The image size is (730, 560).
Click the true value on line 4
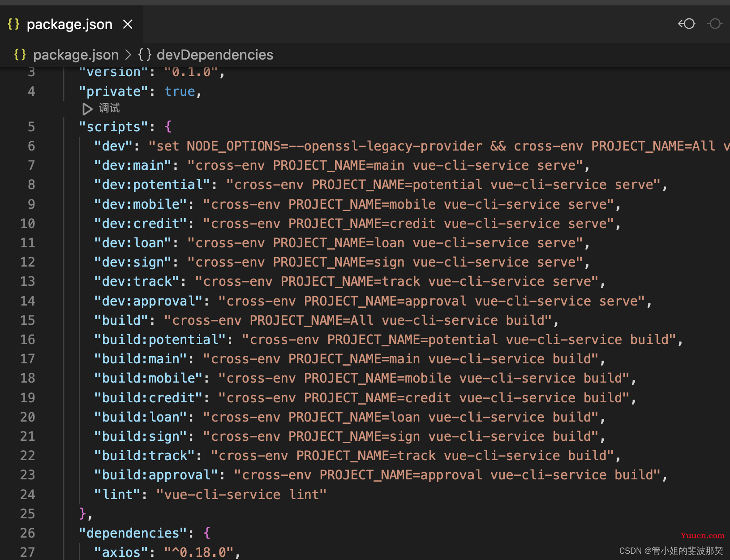180,91
